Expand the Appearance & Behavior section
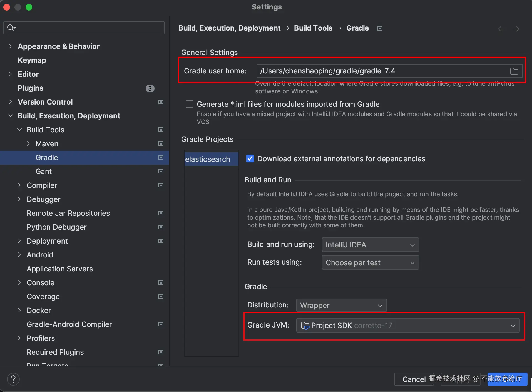Viewport: 532px width, 392px height. click(x=11, y=46)
